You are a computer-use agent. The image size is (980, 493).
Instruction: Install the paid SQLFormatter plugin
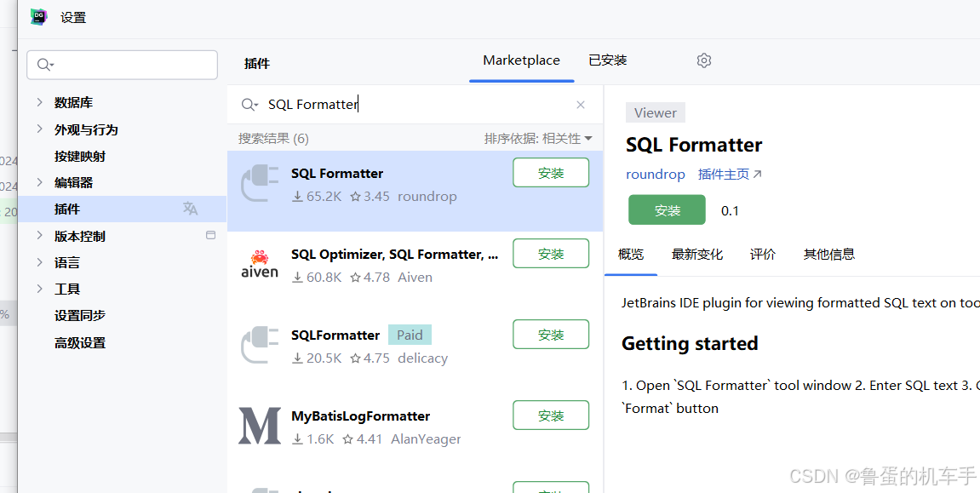[551, 335]
